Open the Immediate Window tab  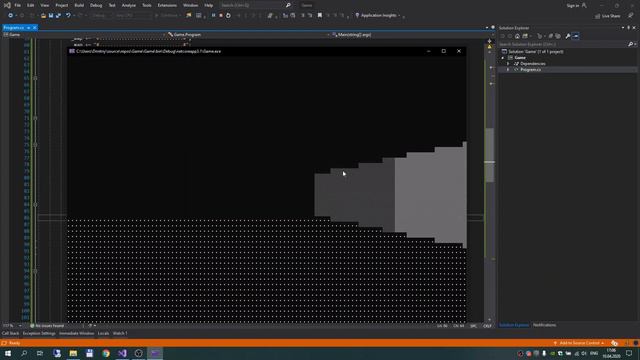click(x=76, y=333)
